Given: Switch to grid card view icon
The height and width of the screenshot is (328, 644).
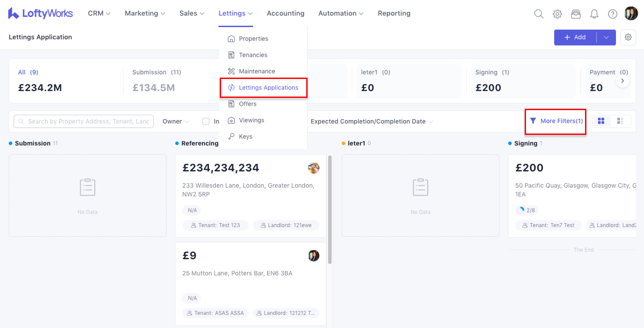Looking at the screenshot, I should pyautogui.click(x=601, y=121).
